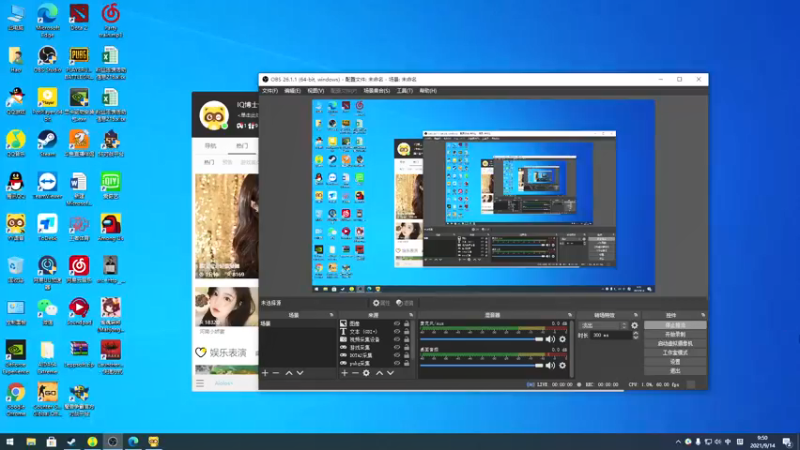
Task: Undock the Sources panel via header icon
Action: tap(411, 315)
